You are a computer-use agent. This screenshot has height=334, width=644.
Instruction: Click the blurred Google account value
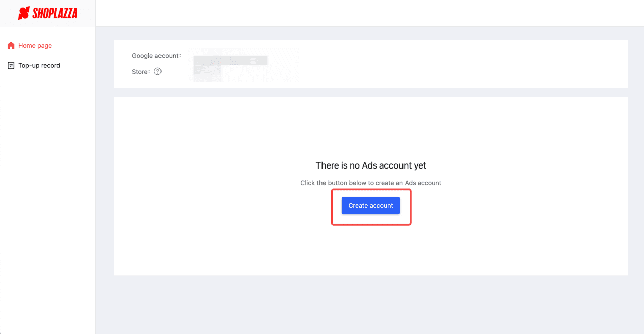pyautogui.click(x=230, y=60)
